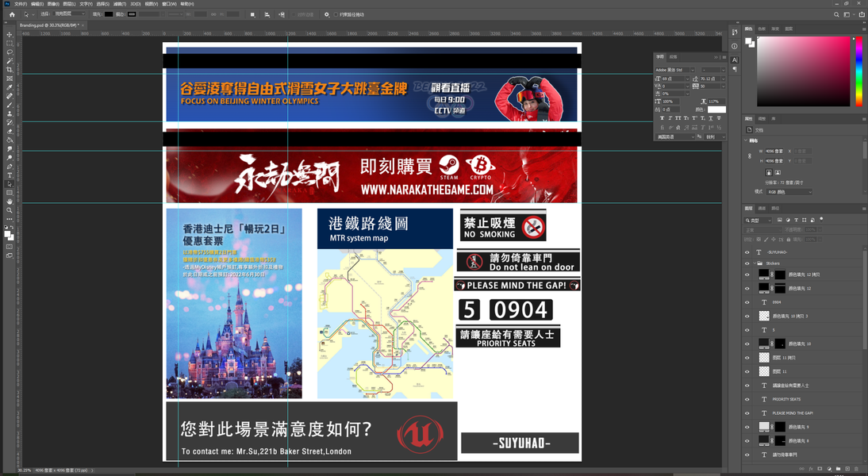This screenshot has height=476, width=868.
Task: Select the Rectangle shape tool
Action: [10, 193]
